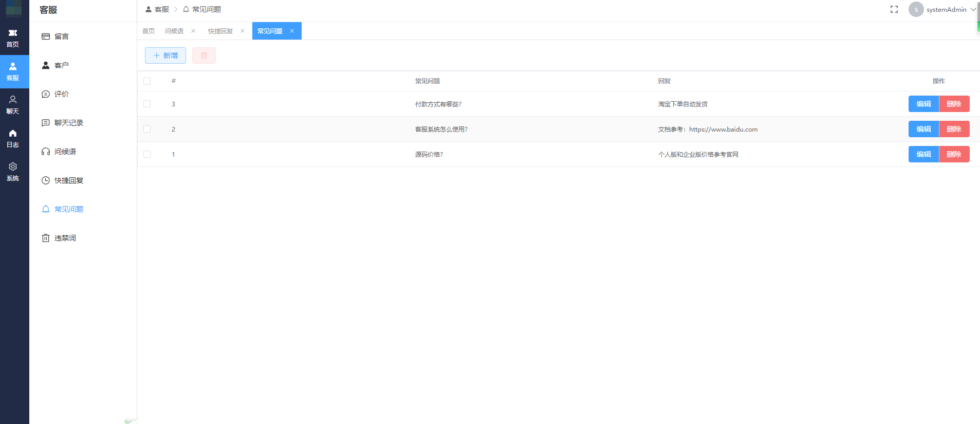Check the checkbox for row 1
This screenshot has width=980, height=424.
point(147,154)
